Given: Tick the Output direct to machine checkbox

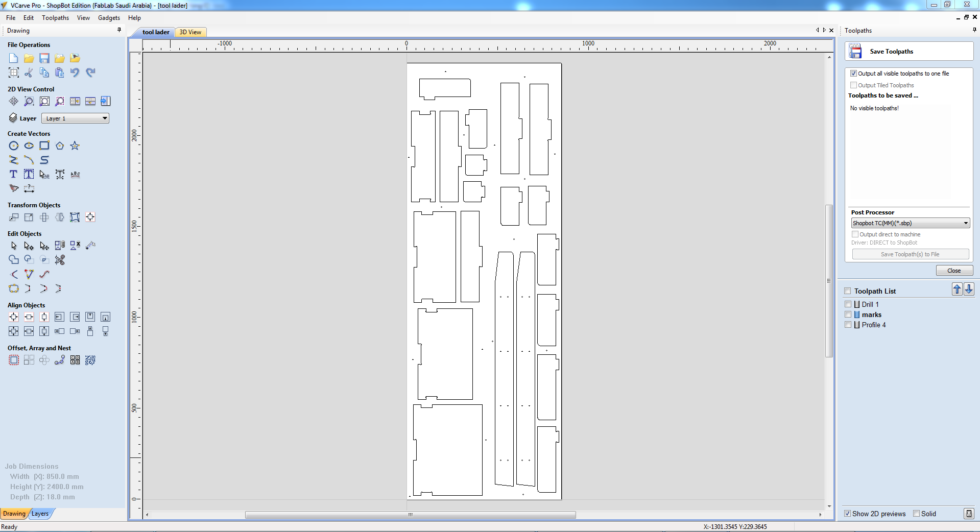Looking at the screenshot, I should 855,234.
